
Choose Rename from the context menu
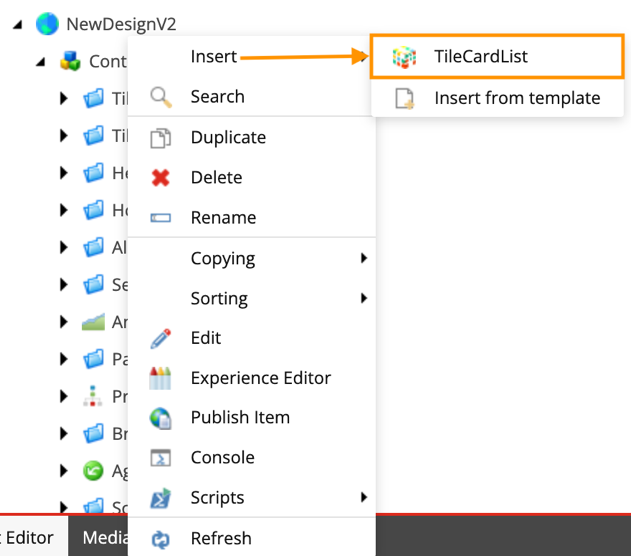coord(223,218)
